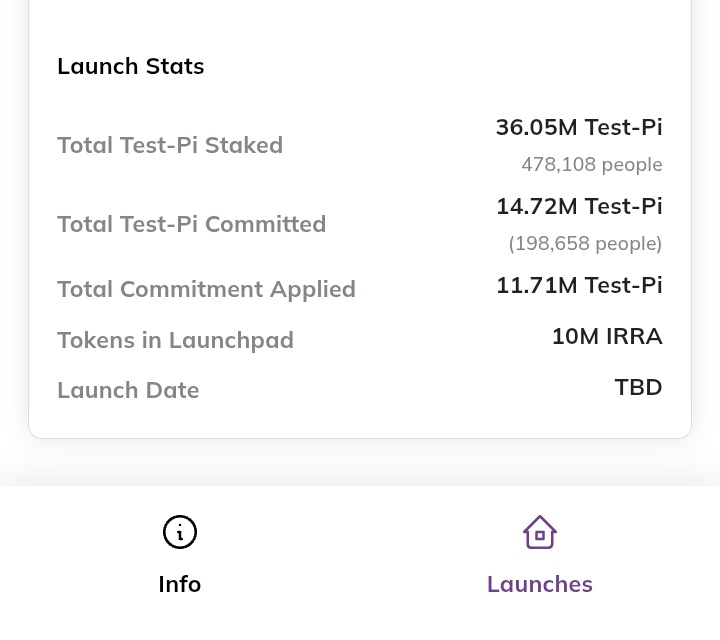This screenshot has height=640, width=720.
Task: Click the (198,658 people) count
Action: tap(585, 244)
